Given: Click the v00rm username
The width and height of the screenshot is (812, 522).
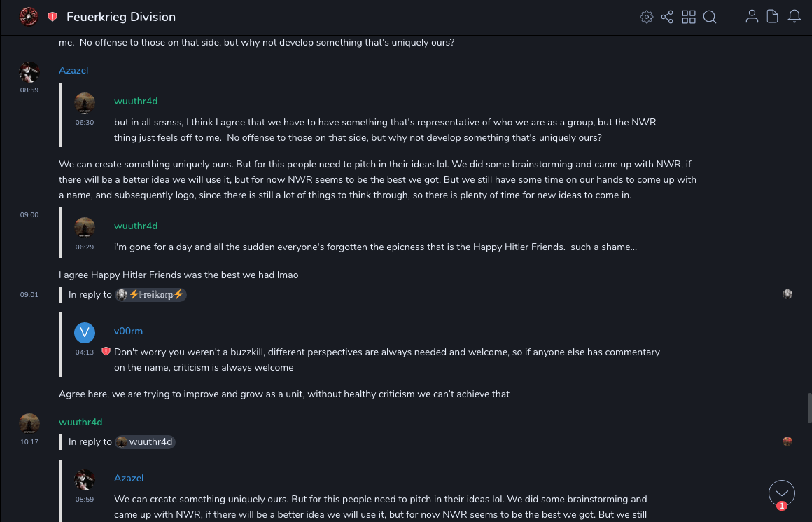Looking at the screenshot, I should coord(128,331).
